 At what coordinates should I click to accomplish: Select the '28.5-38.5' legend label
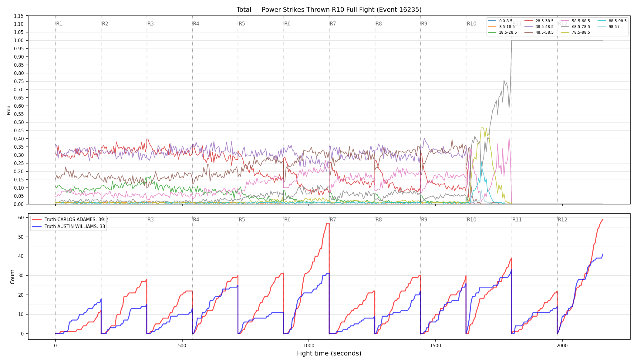click(x=544, y=21)
